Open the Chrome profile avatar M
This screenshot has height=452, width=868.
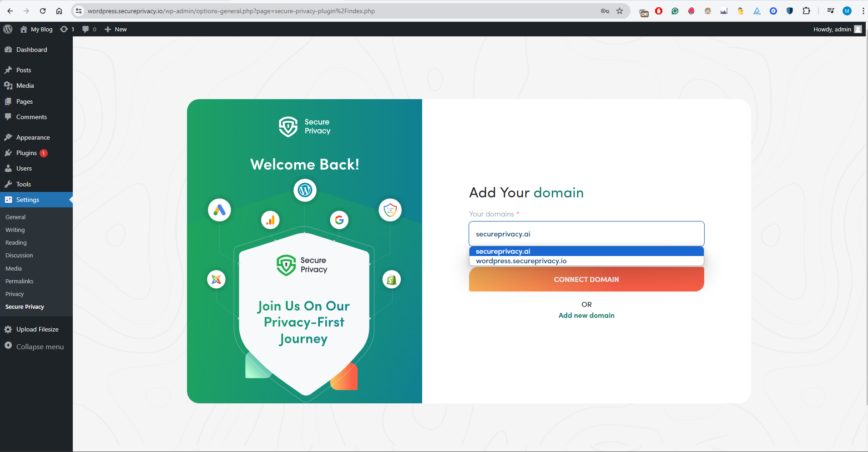click(847, 10)
